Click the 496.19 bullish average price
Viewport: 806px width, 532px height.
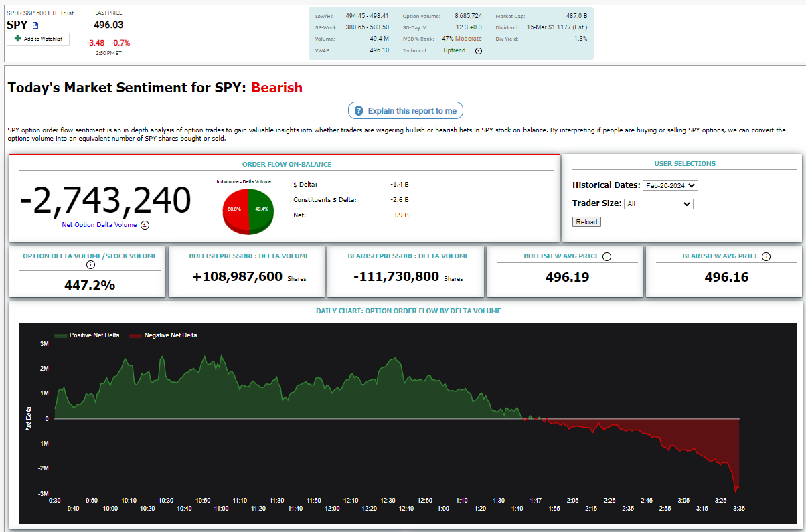coord(568,277)
